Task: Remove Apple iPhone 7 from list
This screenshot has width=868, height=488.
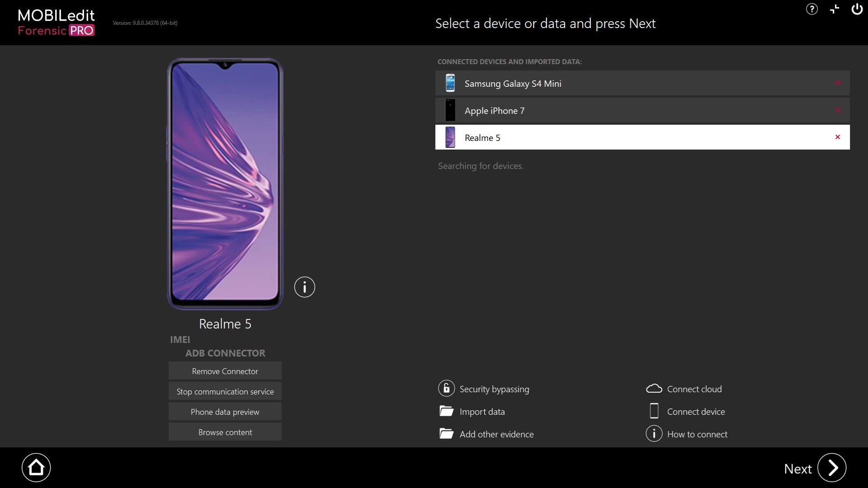Action: pyautogui.click(x=838, y=110)
